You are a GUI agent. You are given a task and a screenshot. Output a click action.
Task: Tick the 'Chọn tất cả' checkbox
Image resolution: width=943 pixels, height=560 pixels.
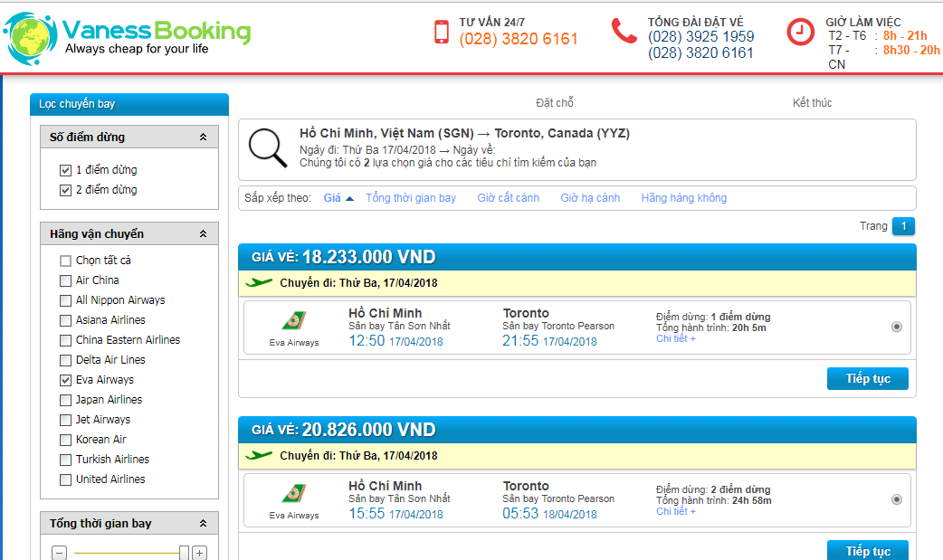pos(65,261)
